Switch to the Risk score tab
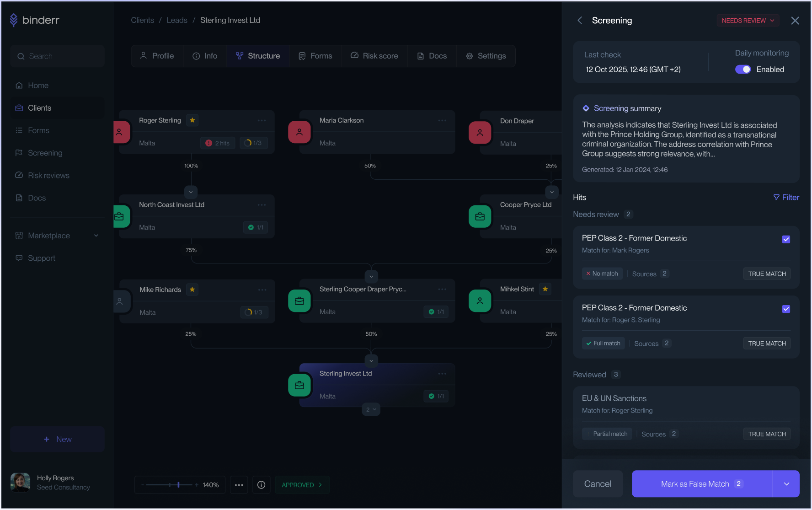 (x=374, y=56)
